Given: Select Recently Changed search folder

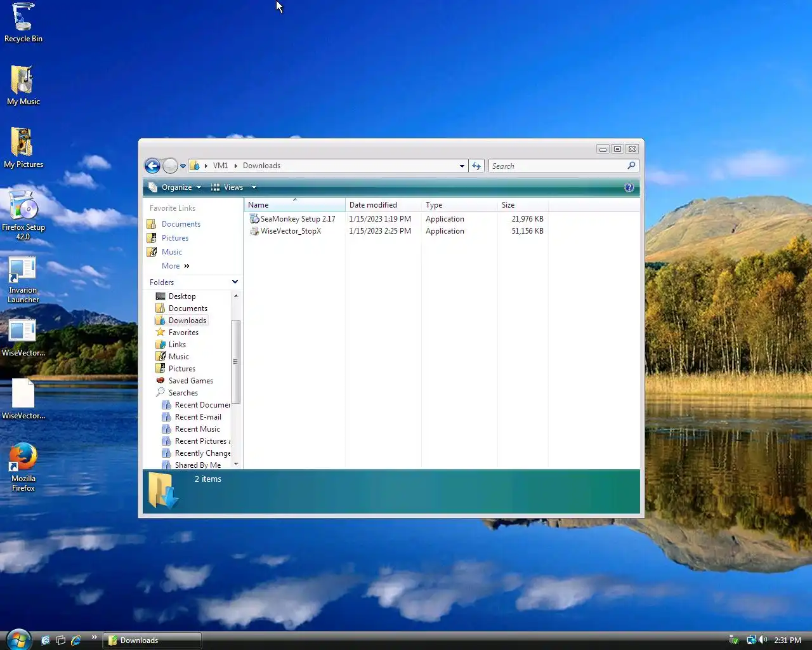Looking at the screenshot, I should click(196, 453).
